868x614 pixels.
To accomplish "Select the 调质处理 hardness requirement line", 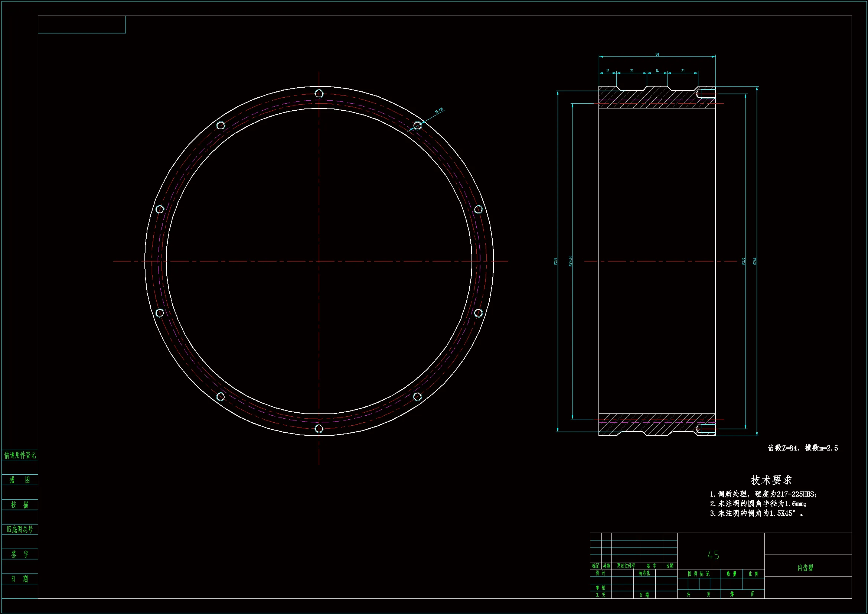I will 763,494.
